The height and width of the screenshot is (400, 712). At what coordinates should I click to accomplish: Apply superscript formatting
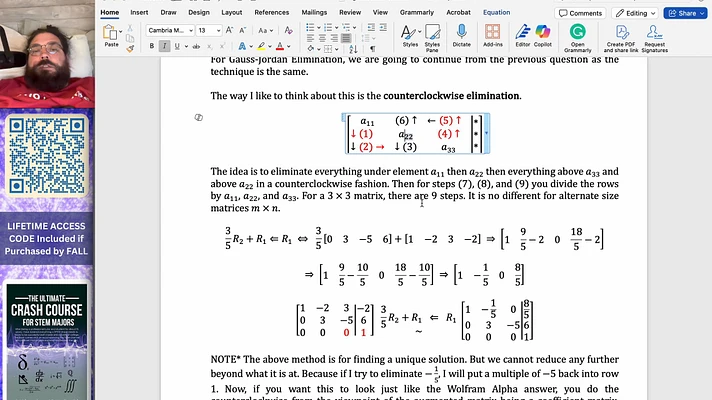click(x=222, y=46)
